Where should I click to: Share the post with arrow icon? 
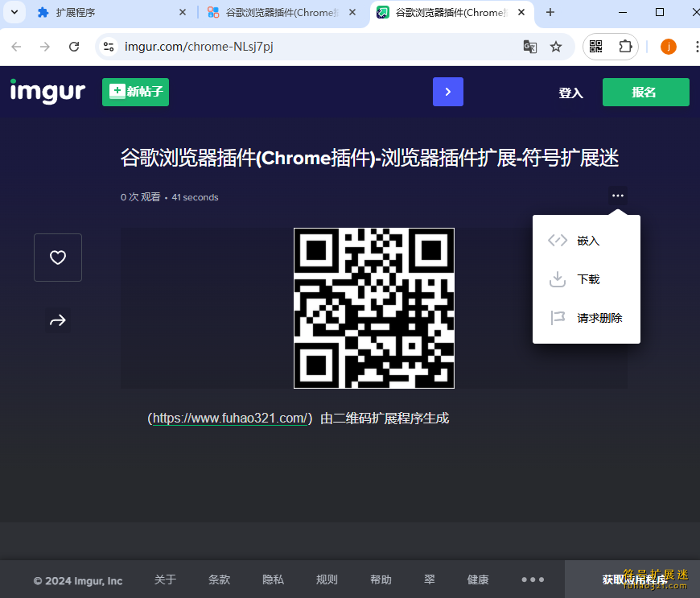point(58,320)
